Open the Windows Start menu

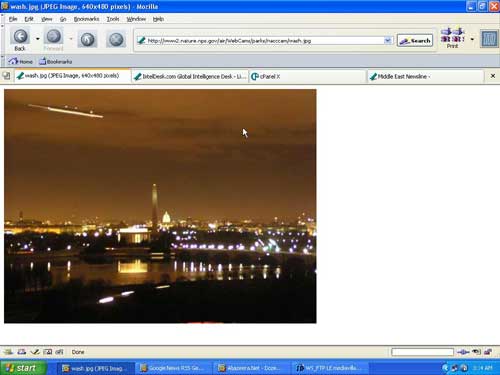pyautogui.click(x=23, y=368)
